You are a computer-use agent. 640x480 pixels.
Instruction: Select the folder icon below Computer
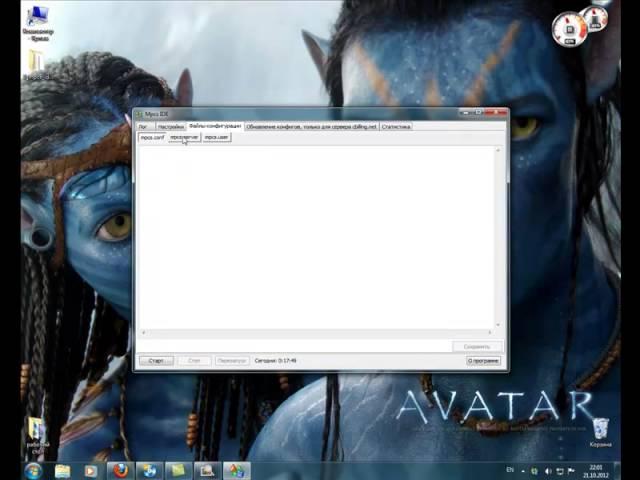(x=36, y=65)
